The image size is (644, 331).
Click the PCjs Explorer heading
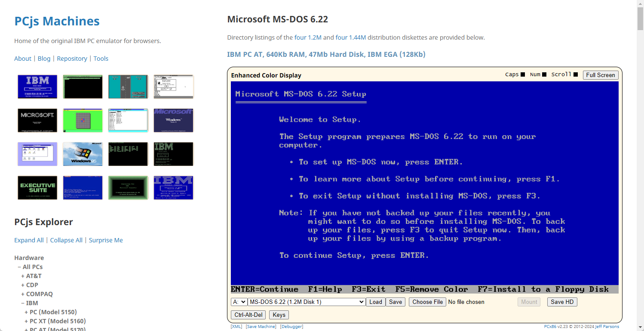tap(43, 222)
